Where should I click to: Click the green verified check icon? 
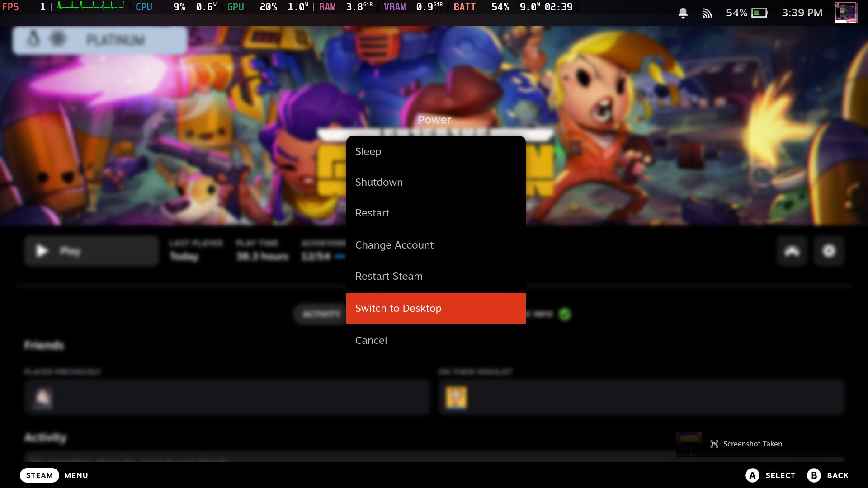(565, 314)
